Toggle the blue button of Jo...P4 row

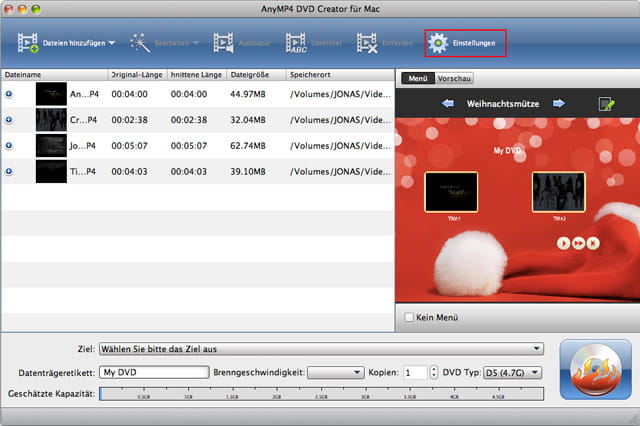9,145
